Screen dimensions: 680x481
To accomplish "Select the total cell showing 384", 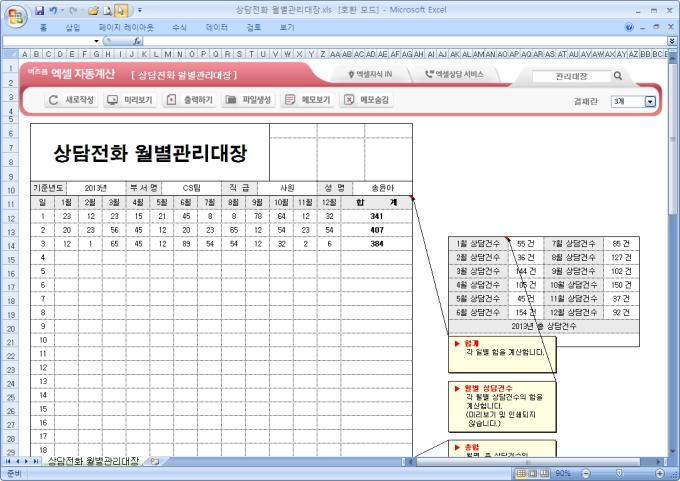I will [x=376, y=244].
